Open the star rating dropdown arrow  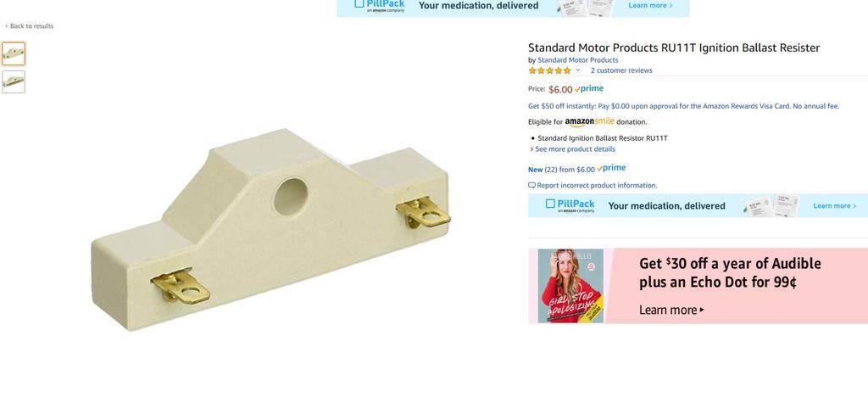pyautogui.click(x=577, y=70)
